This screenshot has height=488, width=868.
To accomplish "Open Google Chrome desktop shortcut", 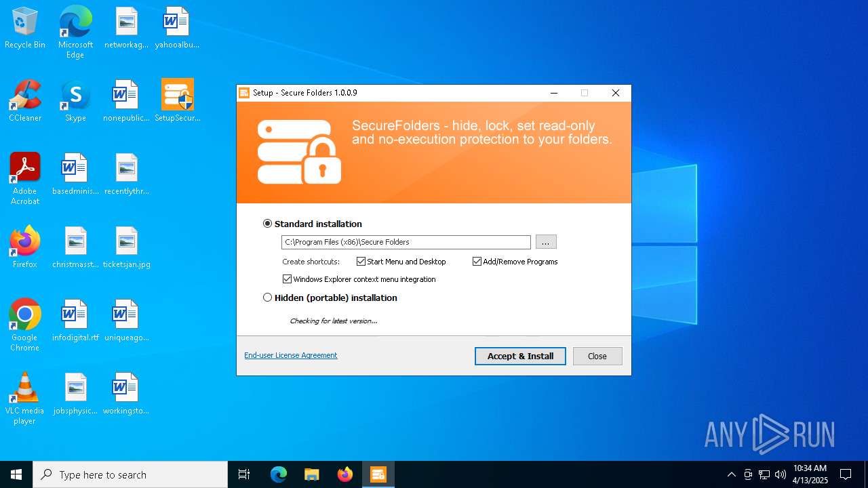I will click(25, 325).
